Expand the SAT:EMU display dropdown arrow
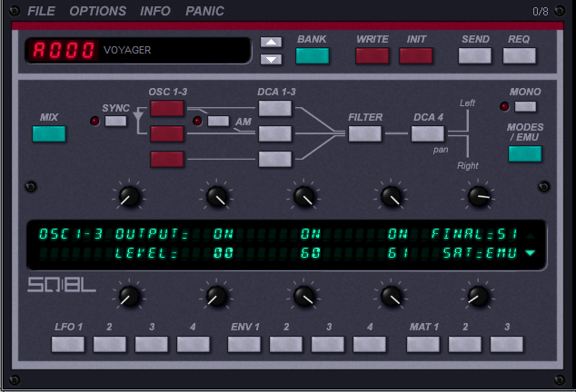This screenshot has width=576, height=392. click(x=531, y=253)
